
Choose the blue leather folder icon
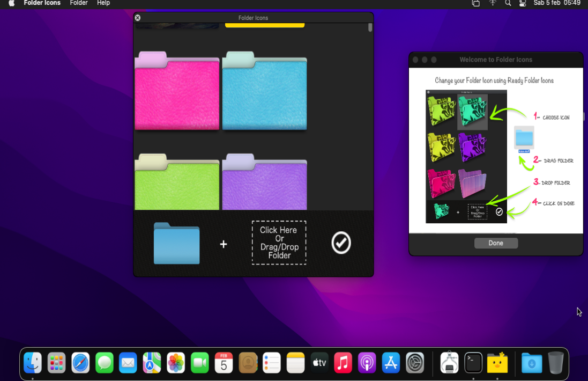click(x=264, y=91)
